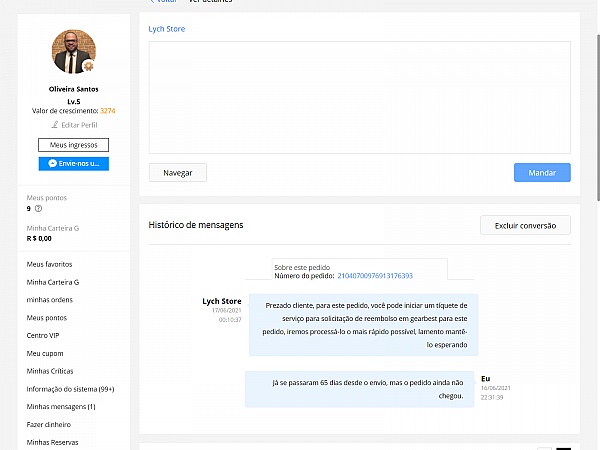This screenshot has width=600, height=450.
Task: Go to Meu cupom
Action: [x=44, y=353]
